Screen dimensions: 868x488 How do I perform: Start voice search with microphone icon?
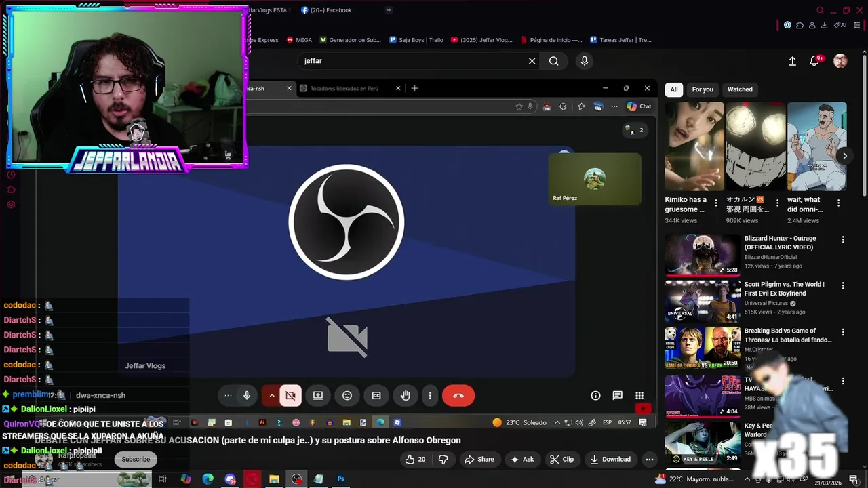(585, 61)
